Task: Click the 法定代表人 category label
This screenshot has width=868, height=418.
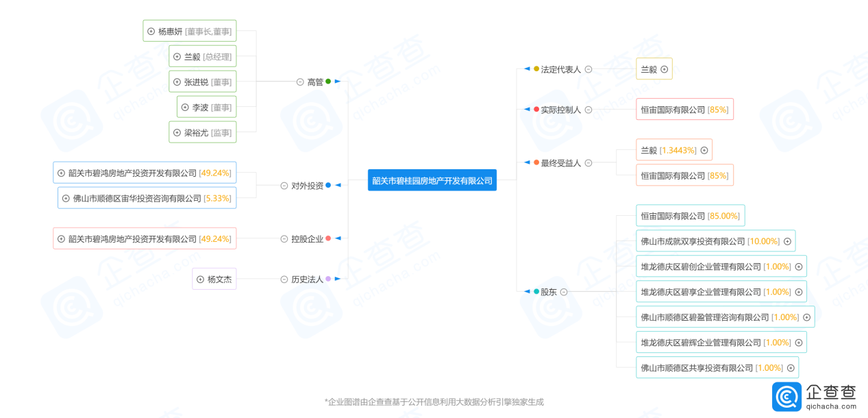Action: pyautogui.click(x=561, y=70)
